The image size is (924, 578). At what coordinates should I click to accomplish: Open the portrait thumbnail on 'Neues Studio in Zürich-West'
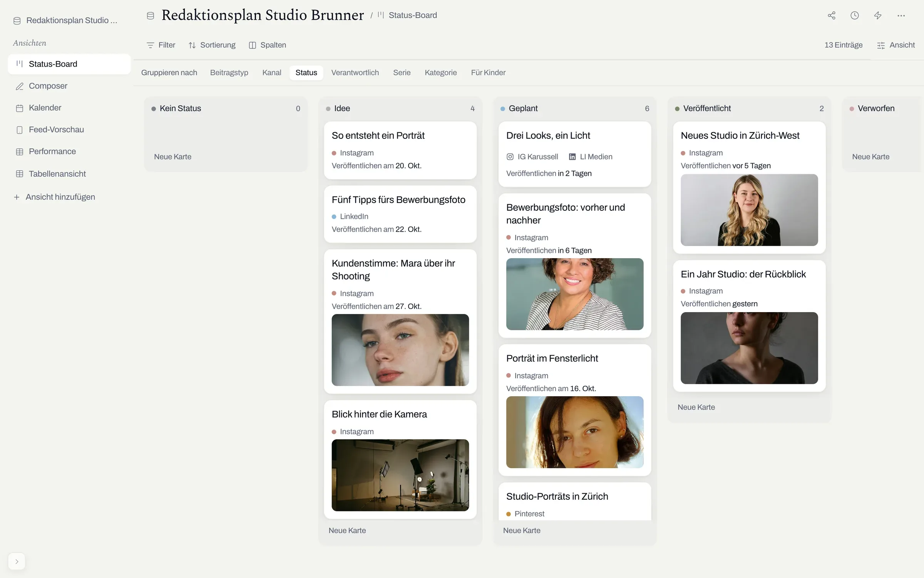pos(749,210)
